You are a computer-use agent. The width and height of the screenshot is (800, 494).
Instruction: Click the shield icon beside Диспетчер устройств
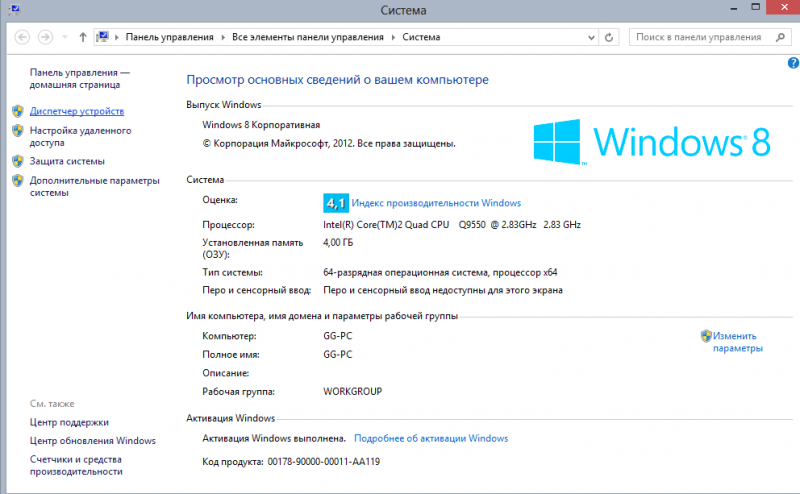pyautogui.click(x=18, y=111)
